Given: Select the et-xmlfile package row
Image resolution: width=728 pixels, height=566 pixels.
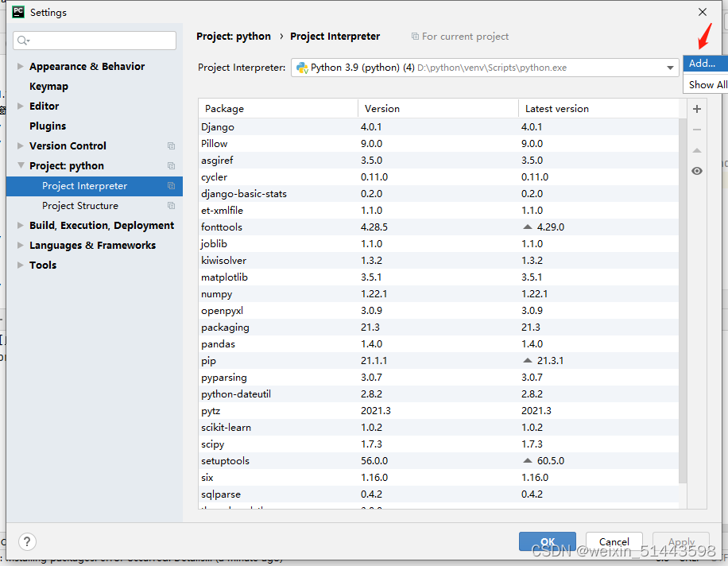Looking at the screenshot, I should [x=438, y=211].
